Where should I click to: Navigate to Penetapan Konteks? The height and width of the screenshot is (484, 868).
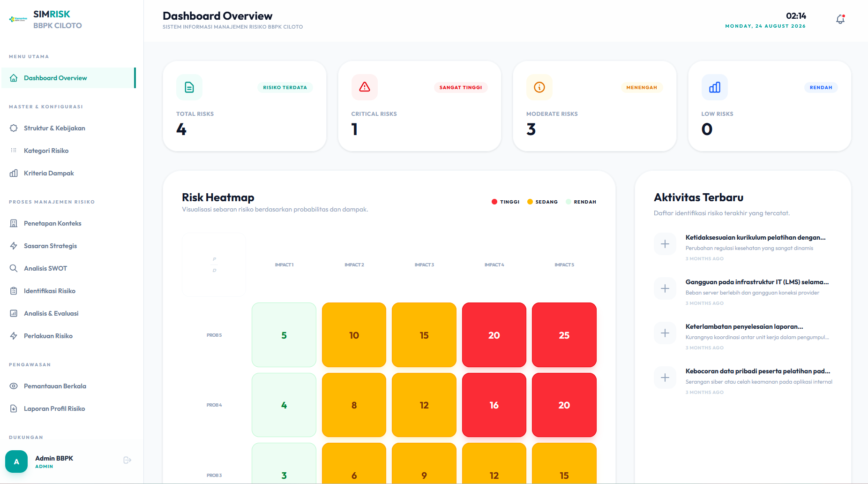69,223
